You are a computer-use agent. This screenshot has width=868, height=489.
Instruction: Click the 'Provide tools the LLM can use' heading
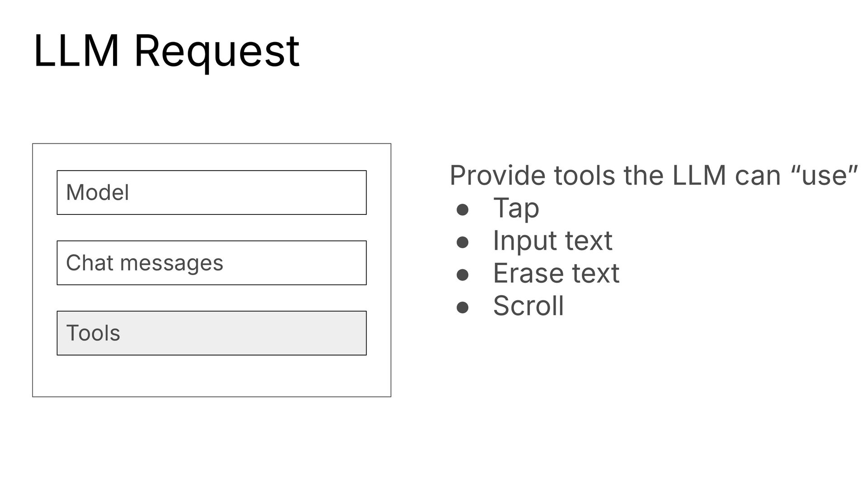pos(654,176)
